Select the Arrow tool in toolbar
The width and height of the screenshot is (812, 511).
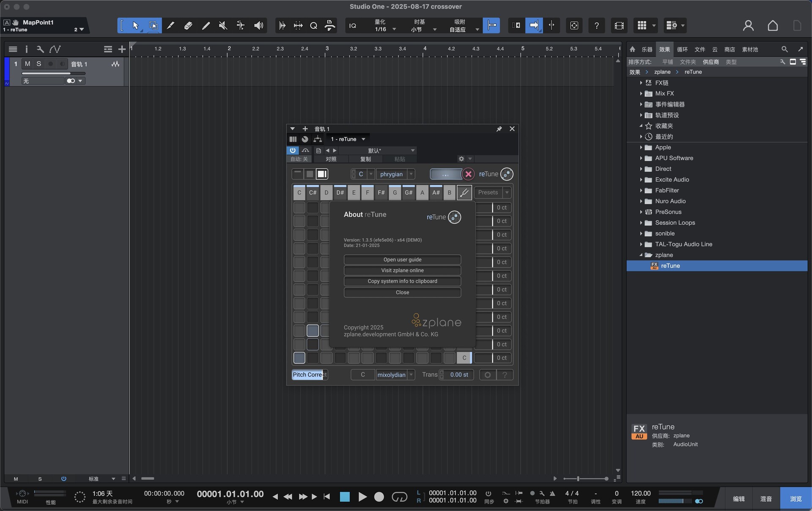[x=135, y=26]
